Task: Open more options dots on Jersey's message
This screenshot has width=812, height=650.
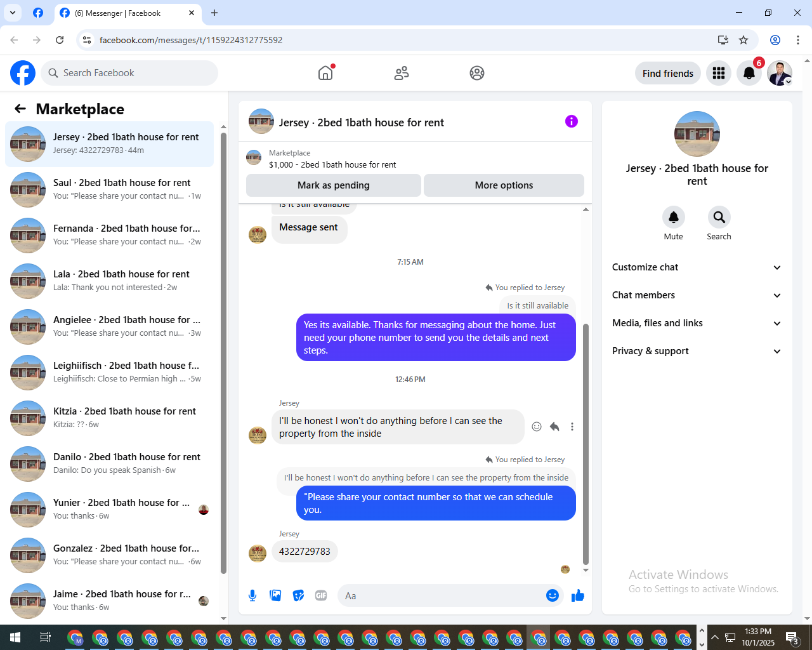Action: [572, 427]
